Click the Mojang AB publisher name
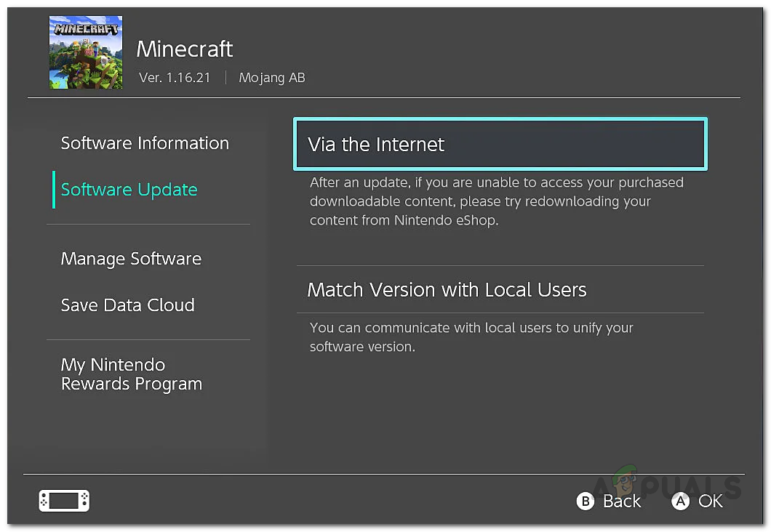Viewport: 771px width, 532px height. [x=272, y=78]
